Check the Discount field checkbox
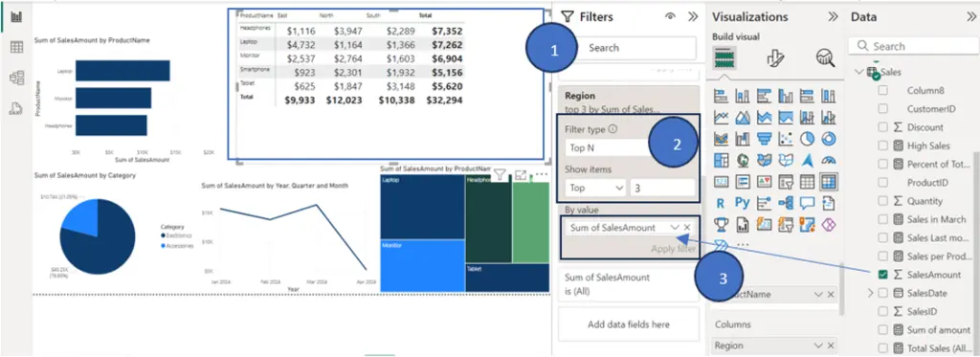 tap(882, 127)
